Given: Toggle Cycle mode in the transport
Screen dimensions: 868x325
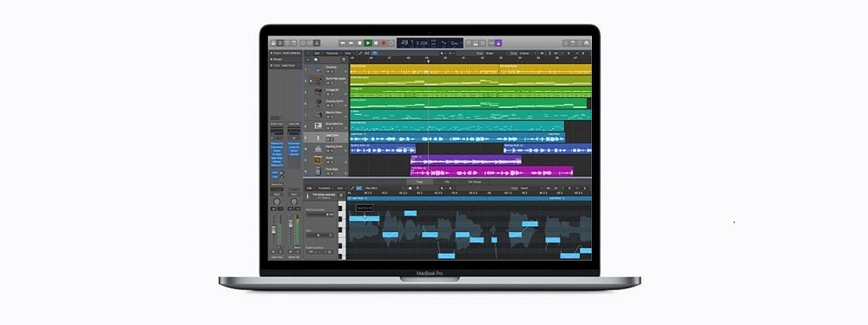Looking at the screenshot, I should click(391, 43).
